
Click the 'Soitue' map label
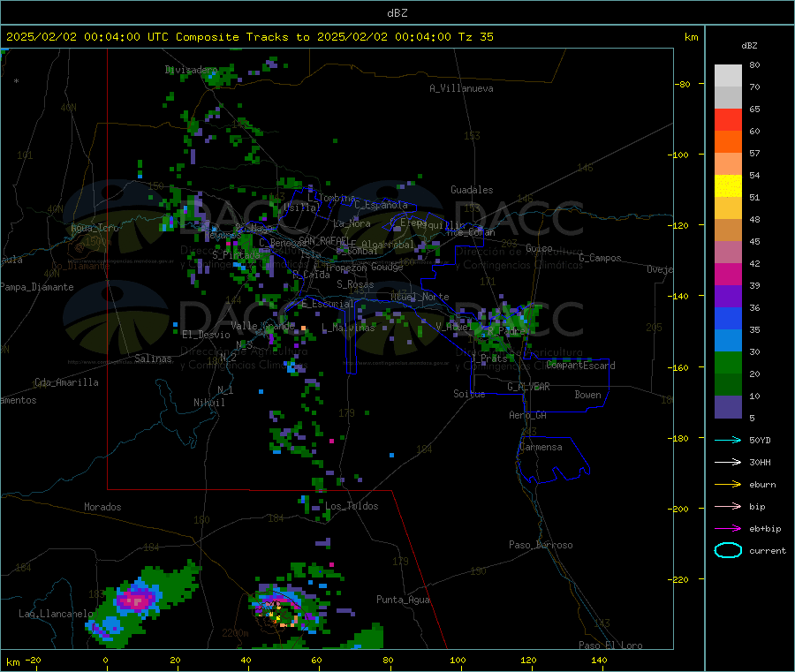point(469,394)
